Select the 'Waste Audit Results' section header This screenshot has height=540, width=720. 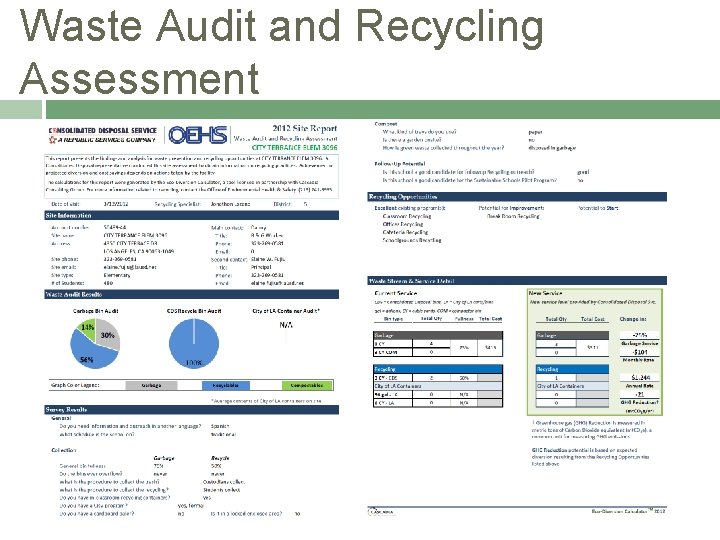click(192, 294)
